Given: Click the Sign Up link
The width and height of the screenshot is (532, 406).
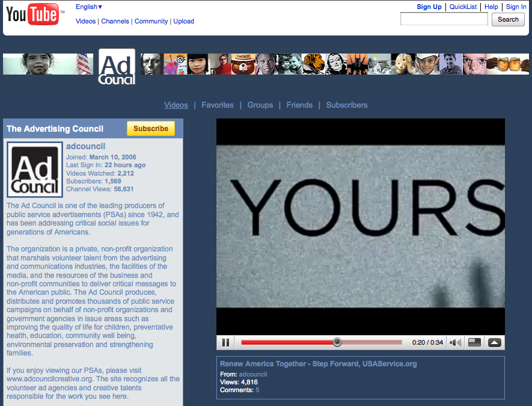Looking at the screenshot, I should click(429, 7).
